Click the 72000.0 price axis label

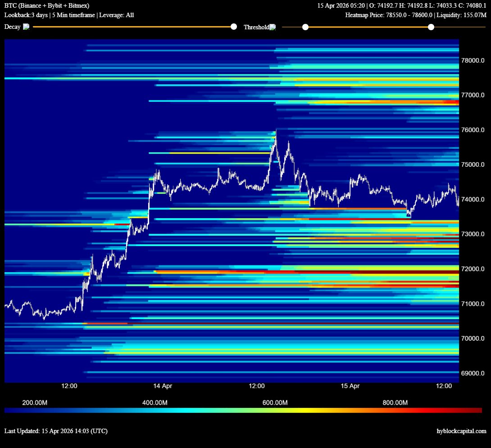[x=473, y=269]
